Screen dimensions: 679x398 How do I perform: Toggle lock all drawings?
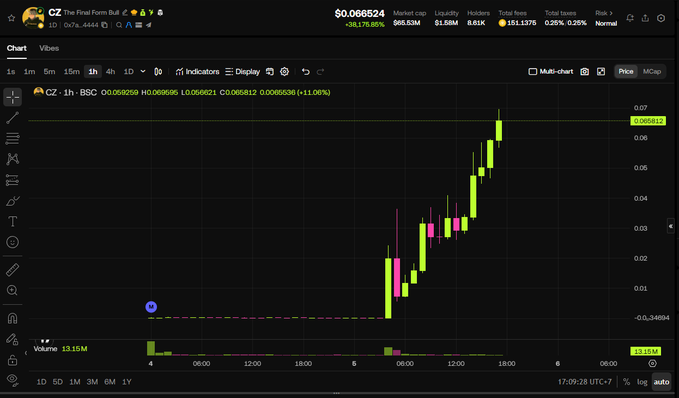(13, 360)
